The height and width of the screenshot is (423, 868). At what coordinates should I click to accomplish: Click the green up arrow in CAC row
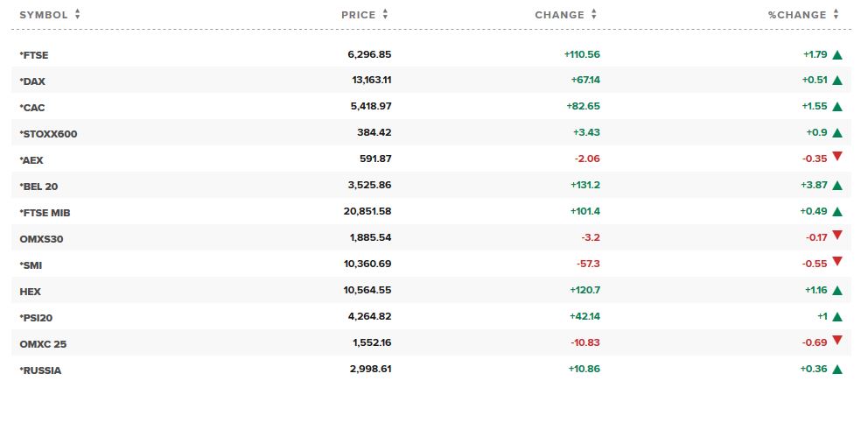(x=837, y=107)
